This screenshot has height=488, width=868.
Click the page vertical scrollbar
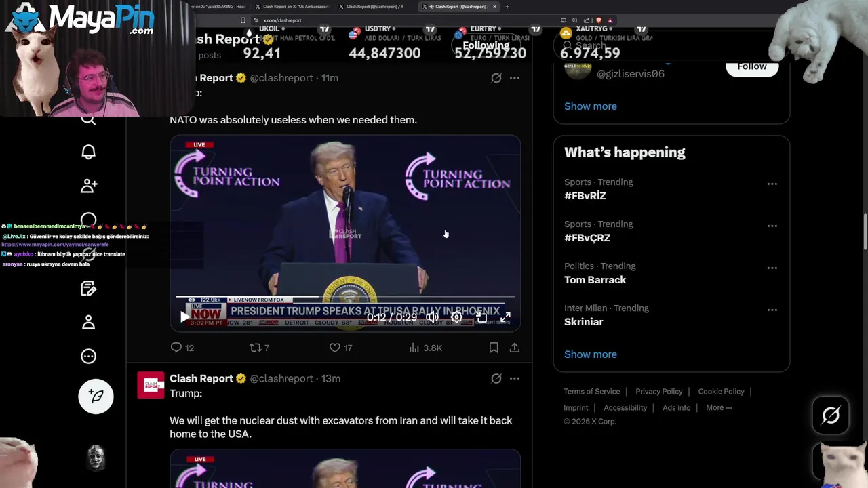point(864,231)
